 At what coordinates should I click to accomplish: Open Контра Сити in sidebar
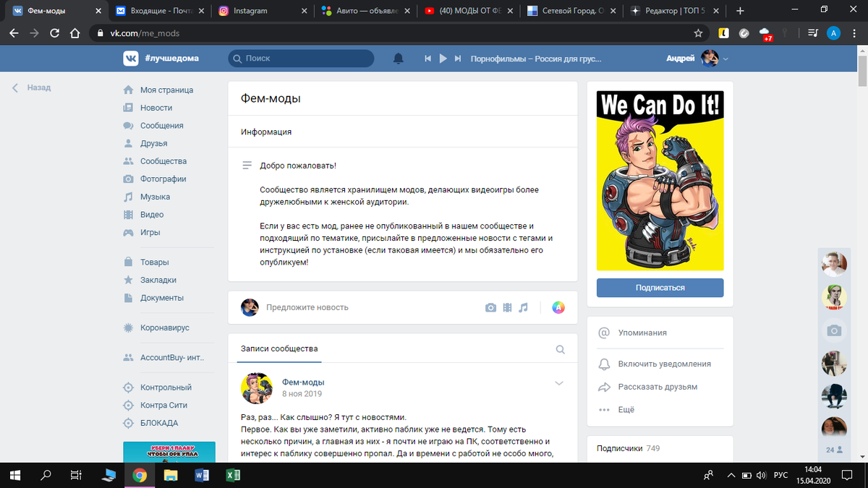point(163,405)
